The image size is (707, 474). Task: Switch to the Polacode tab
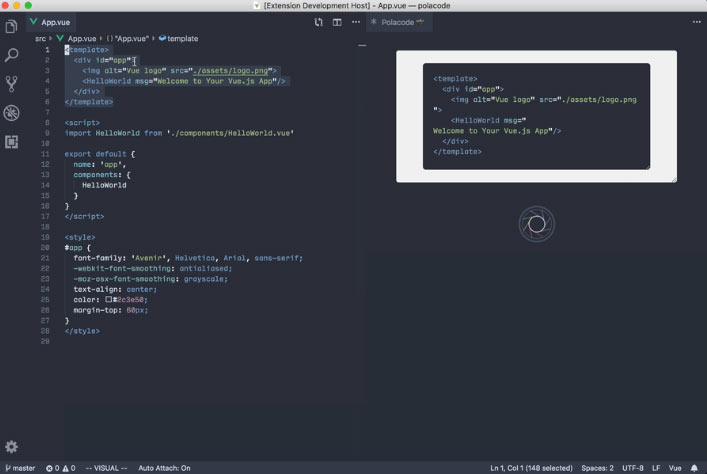point(396,21)
